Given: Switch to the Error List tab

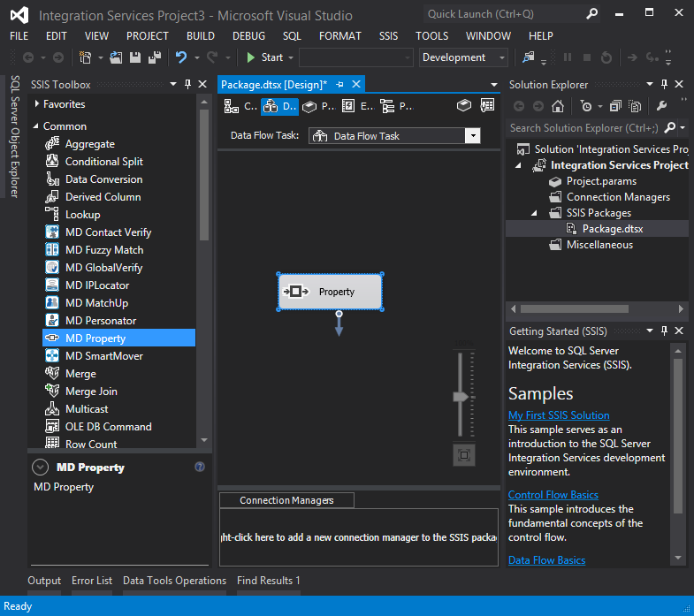Looking at the screenshot, I should 92,581.
